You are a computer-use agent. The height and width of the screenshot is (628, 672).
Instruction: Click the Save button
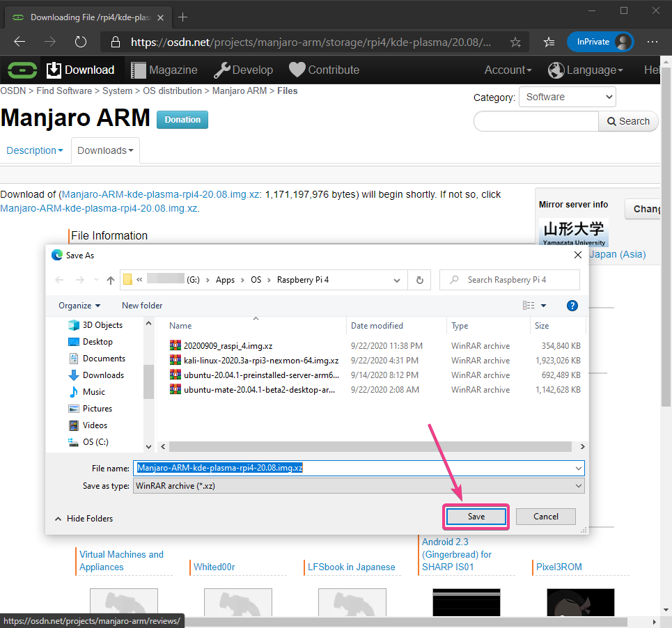476,517
